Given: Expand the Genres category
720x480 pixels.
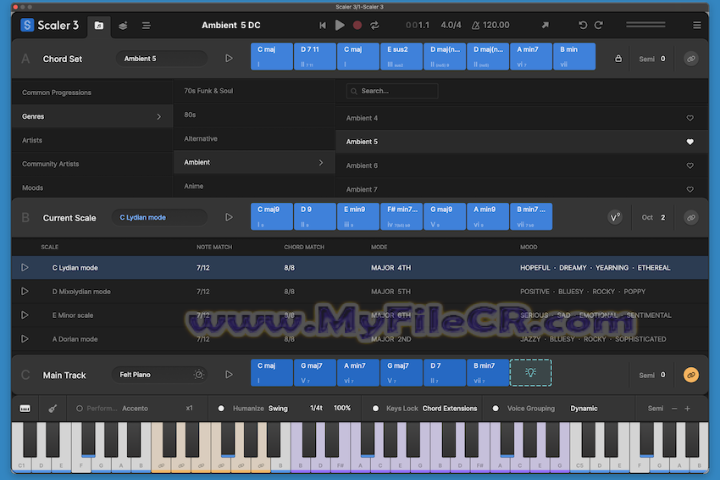Looking at the screenshot, I should [92, 116].
